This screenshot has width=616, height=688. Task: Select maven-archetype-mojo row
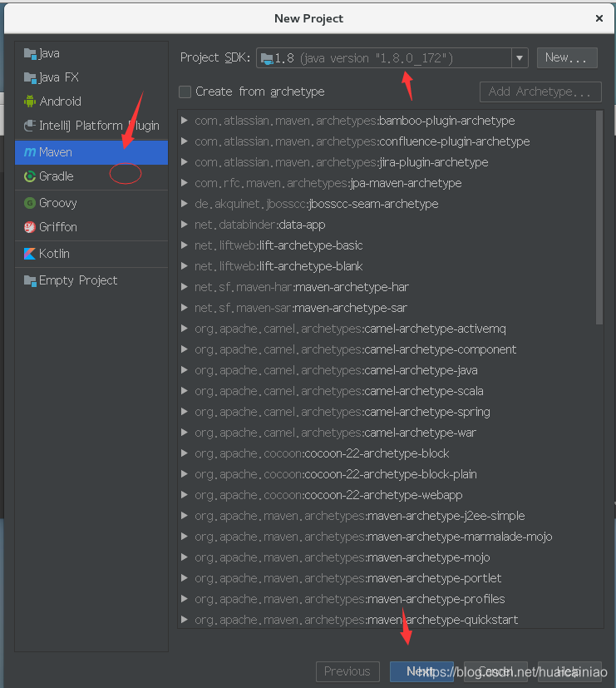click(387, 557)
